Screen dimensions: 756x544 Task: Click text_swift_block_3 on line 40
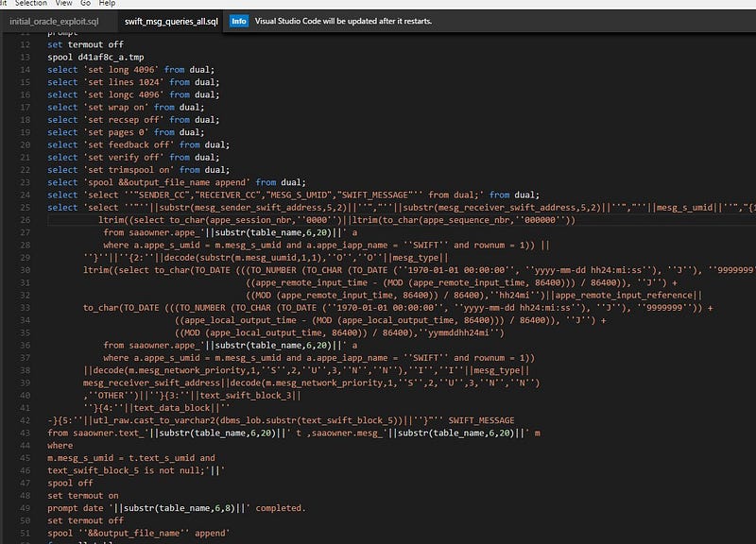[246, 395]
